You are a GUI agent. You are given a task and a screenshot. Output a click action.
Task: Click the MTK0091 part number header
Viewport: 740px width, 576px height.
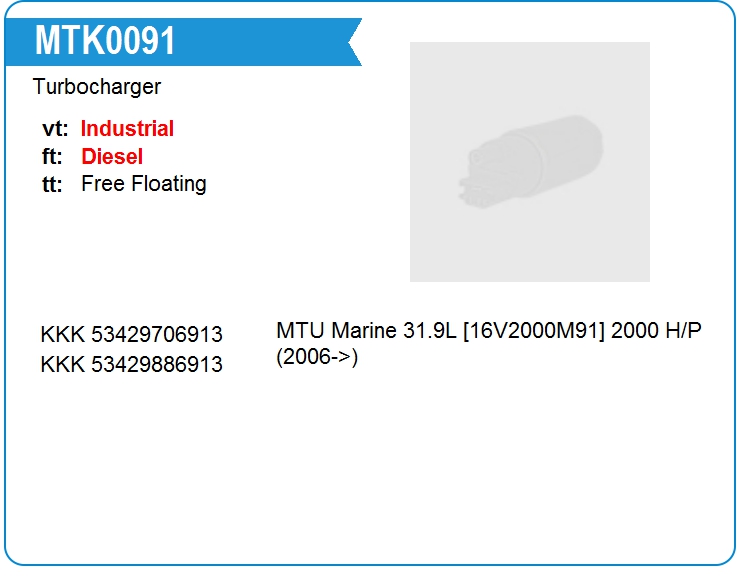tap(105, 41)
